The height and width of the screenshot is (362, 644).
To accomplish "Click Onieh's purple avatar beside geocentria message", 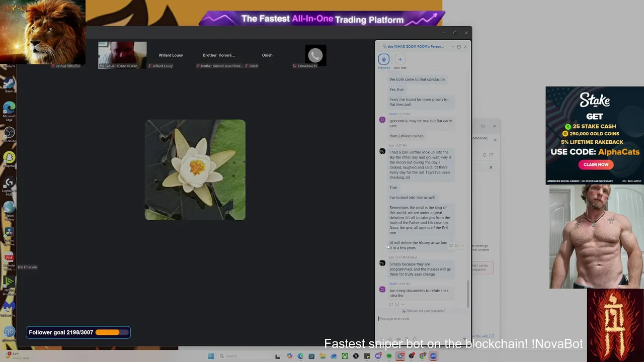I will tap(382, 120).
